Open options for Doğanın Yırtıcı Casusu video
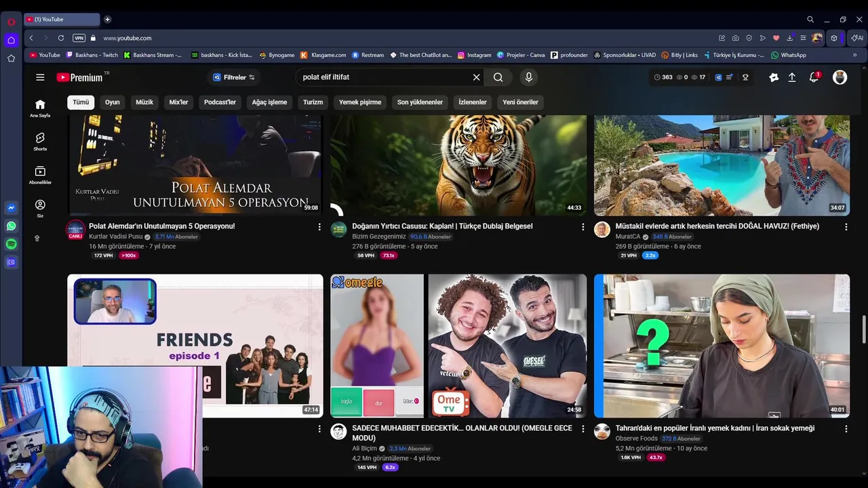The width and height of the screenshot is (868, 488). [583, 227]
